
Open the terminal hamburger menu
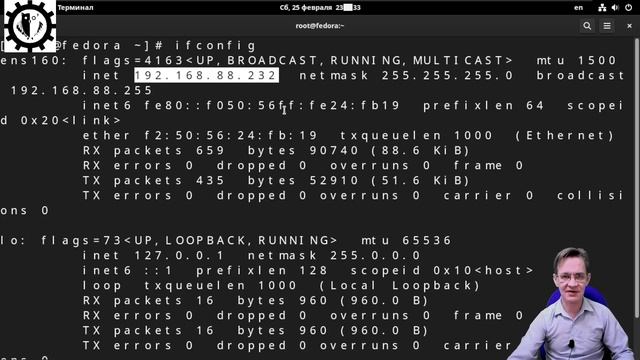point(607,26)
